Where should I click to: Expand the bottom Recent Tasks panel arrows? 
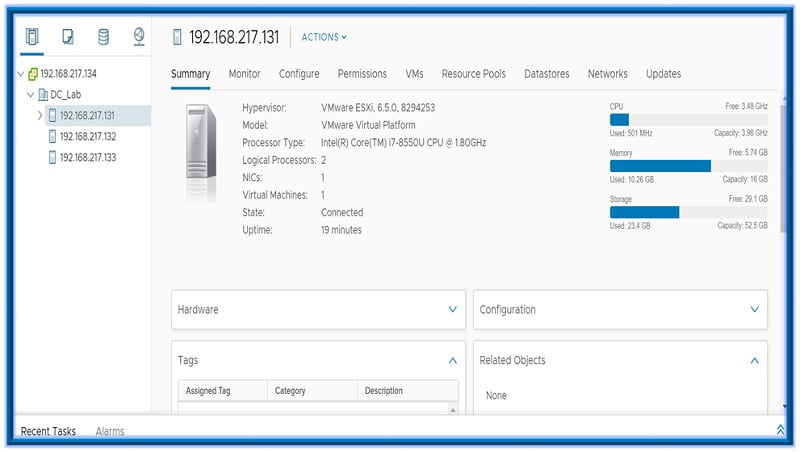point(780,430)
